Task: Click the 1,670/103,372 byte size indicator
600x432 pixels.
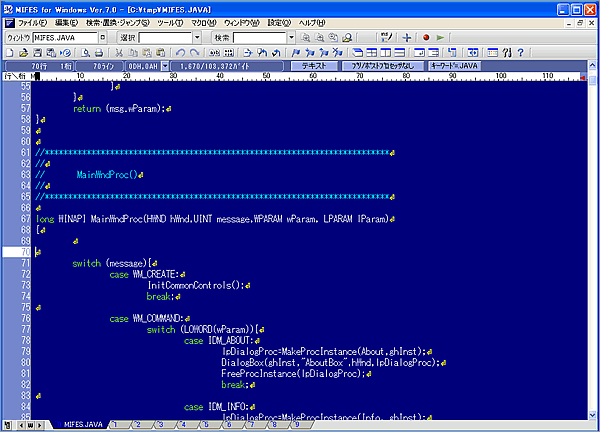Action: [227, 66]
